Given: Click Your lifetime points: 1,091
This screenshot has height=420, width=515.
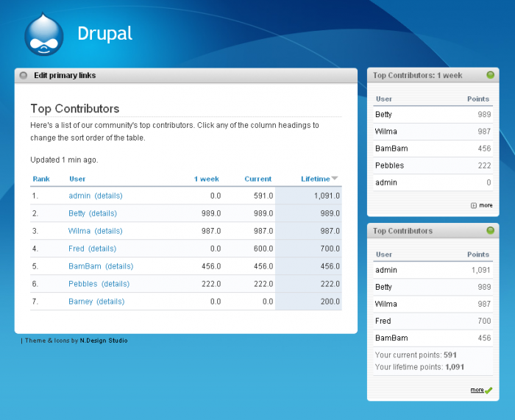Looking at the screenshot, I should pyautogui.click(x=419, y=367).
